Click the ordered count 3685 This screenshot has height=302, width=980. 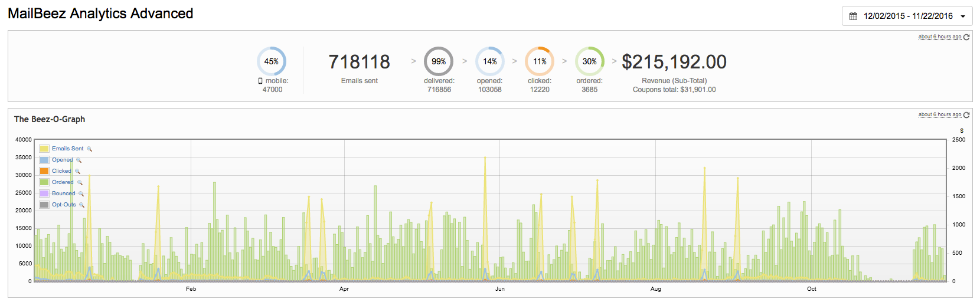pos(590,90)
